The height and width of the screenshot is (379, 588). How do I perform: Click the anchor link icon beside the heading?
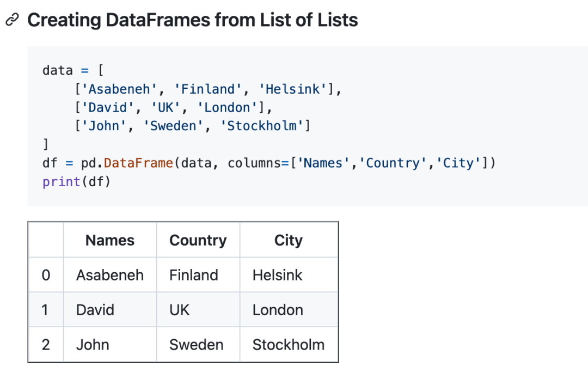(12, 20)
